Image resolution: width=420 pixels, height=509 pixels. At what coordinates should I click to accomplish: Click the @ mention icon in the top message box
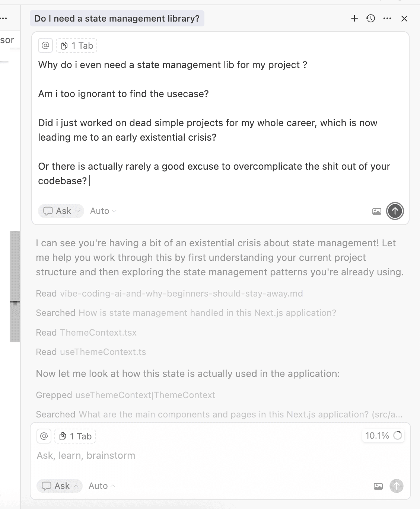(45, 45)
